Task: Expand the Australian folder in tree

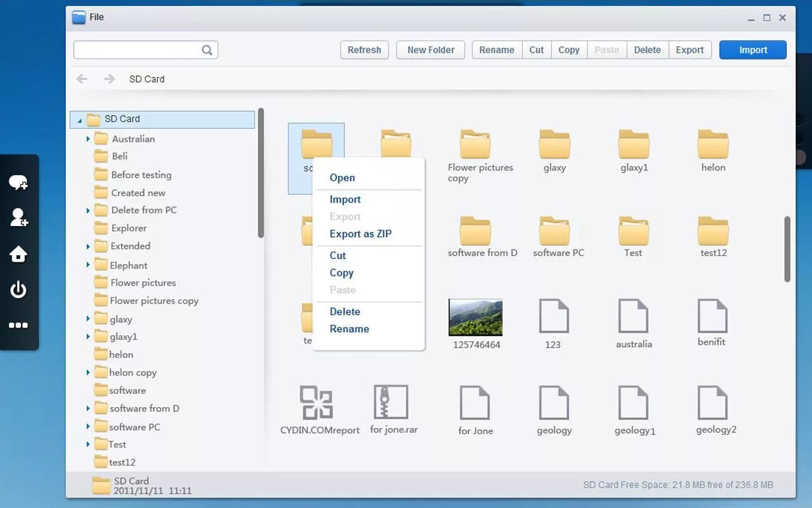Action: pos(88,138)
